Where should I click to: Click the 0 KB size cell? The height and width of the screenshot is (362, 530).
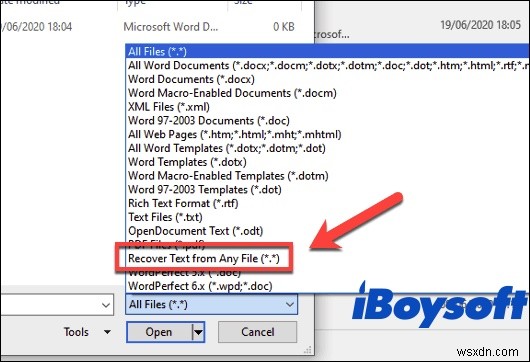[x=284, y=27]
